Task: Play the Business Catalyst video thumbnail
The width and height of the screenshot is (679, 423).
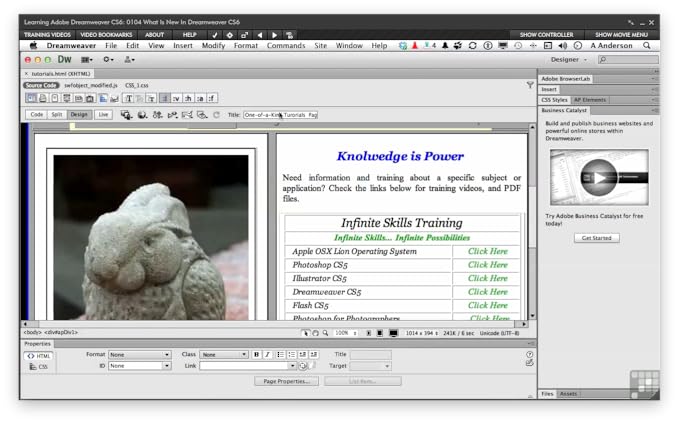Action: click(x=599, y=178)
